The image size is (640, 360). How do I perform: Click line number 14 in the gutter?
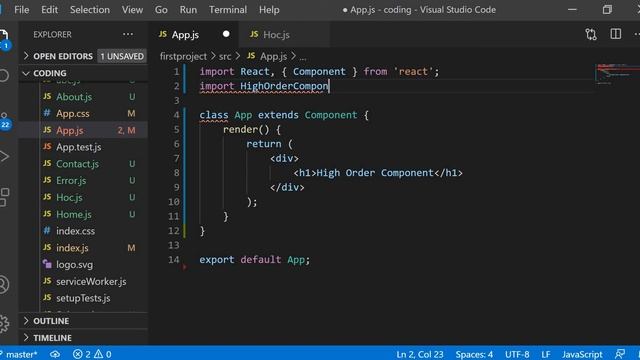click(173, 260)
